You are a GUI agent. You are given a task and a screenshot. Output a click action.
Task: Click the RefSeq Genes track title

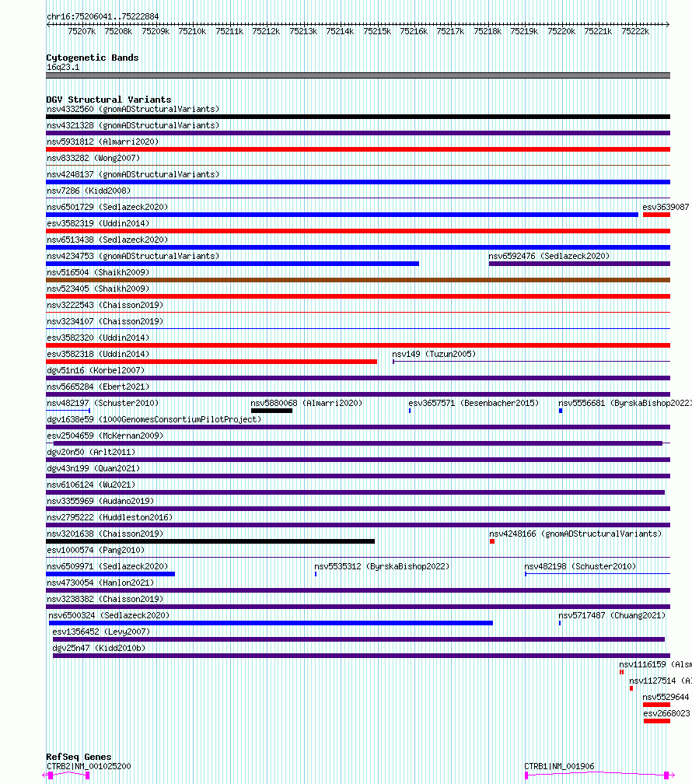[x=79, y=757]
